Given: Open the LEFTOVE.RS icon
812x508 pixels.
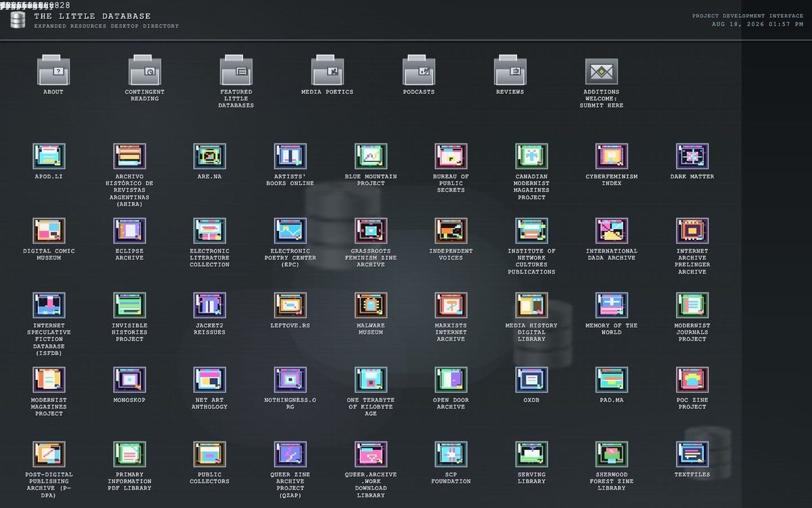Looking at the screenshot, I should pyautogui.click(x=290, y=305).
